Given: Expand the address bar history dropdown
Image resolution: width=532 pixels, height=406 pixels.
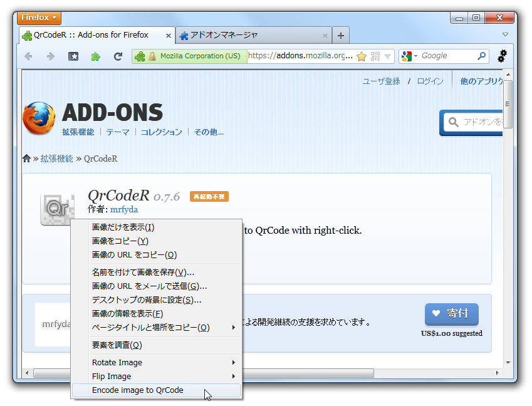Looking at the screenshot, I should click(x=387, y=56).
